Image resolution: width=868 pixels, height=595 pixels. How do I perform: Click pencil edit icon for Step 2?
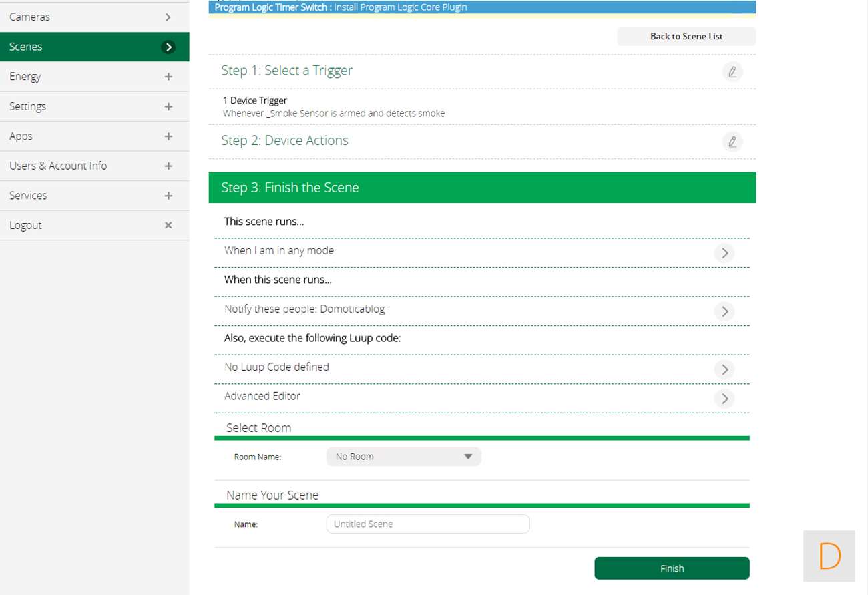coord(732,142)
